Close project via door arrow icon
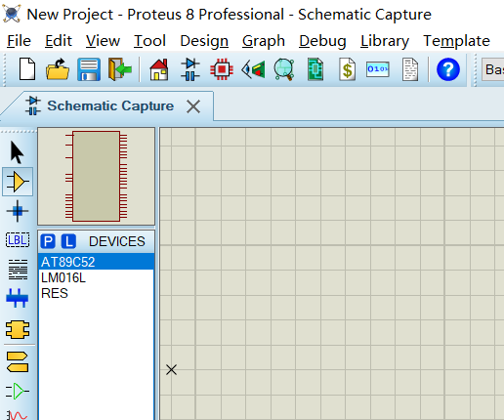 tap(120, 69)
